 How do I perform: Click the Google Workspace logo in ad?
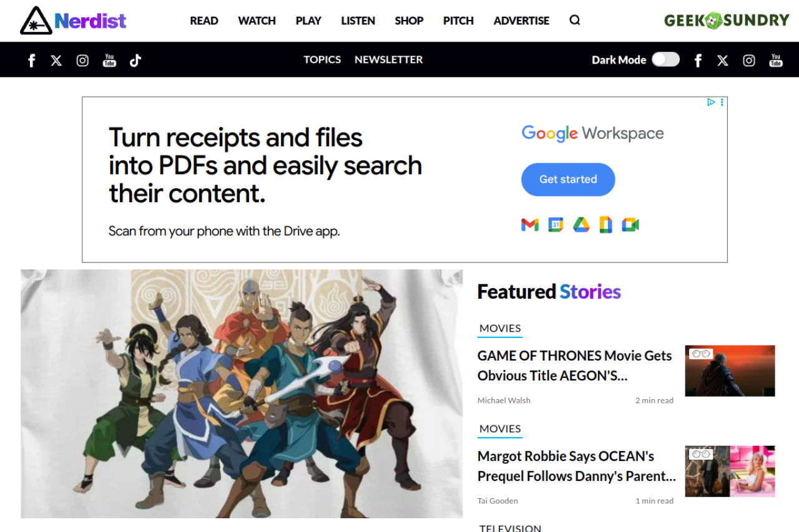pos(592,133)
